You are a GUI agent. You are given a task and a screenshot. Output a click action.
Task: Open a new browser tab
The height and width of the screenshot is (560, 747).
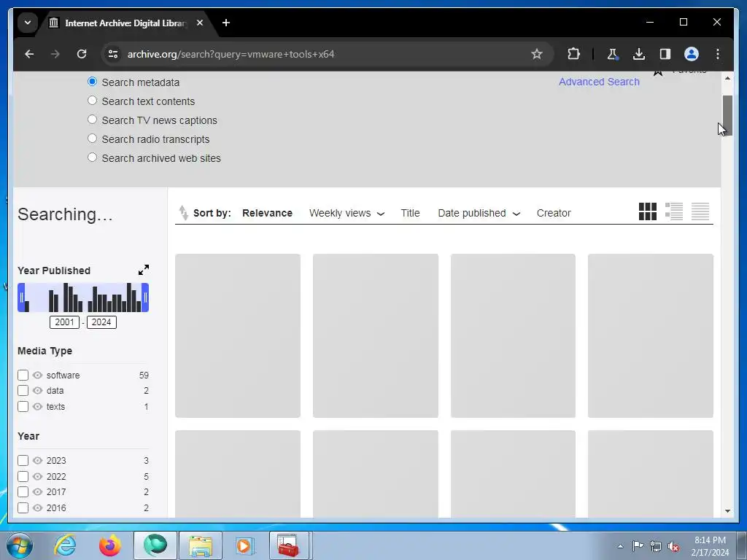tap(226, 23)
